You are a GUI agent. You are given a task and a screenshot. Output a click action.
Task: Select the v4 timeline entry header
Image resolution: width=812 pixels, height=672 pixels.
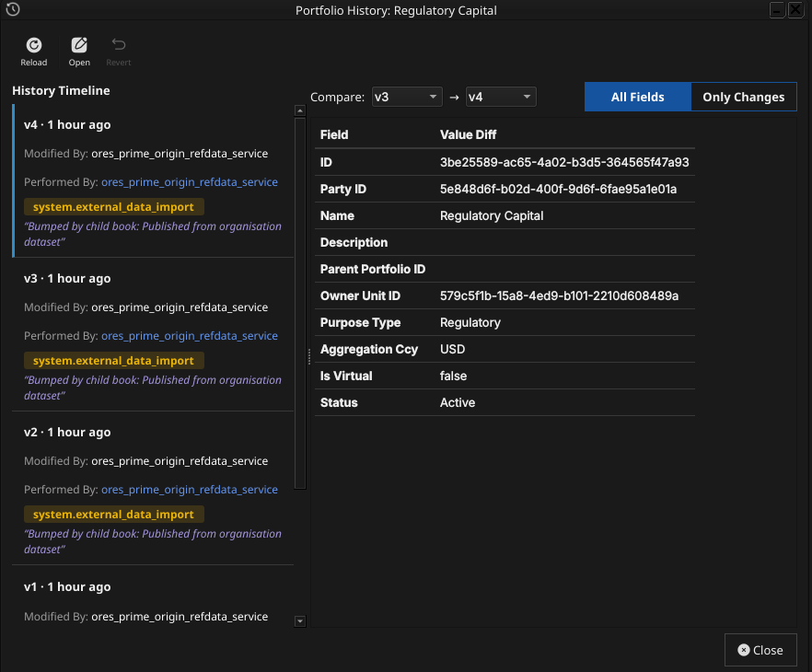click(x=67, y=125)
